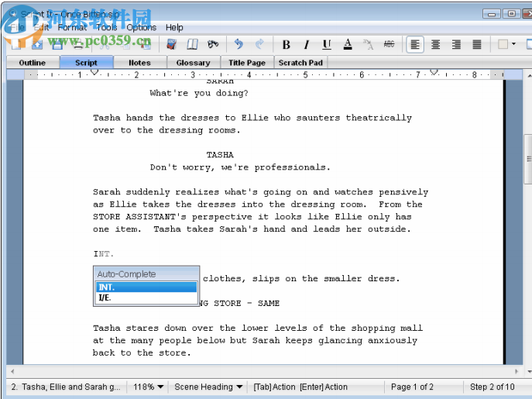Toggle bold formatting

[x=286, y=44]
